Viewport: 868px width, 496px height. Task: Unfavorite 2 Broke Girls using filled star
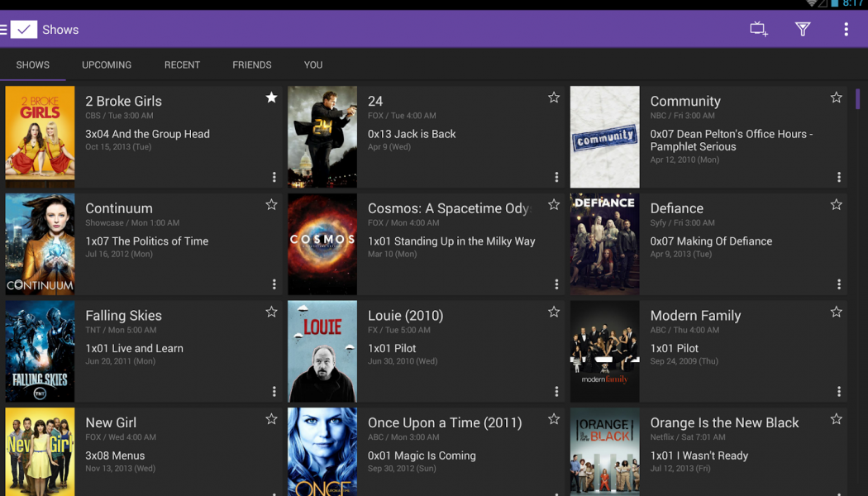pyautogui.click(x=271, y=98)
